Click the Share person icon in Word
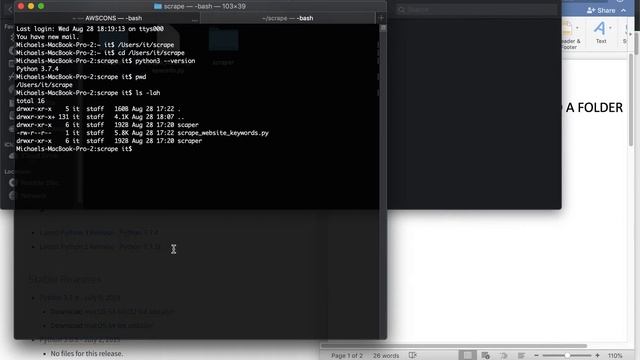 (x=590, y=10)
